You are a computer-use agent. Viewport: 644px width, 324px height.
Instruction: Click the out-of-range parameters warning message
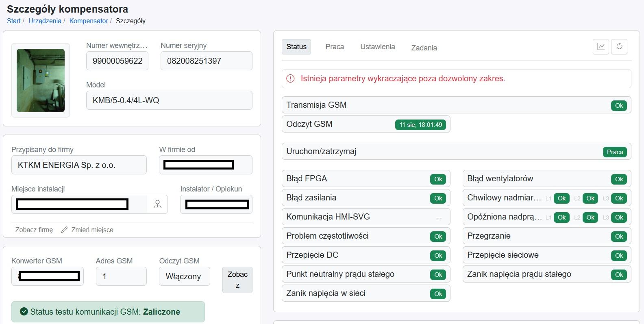456,79
